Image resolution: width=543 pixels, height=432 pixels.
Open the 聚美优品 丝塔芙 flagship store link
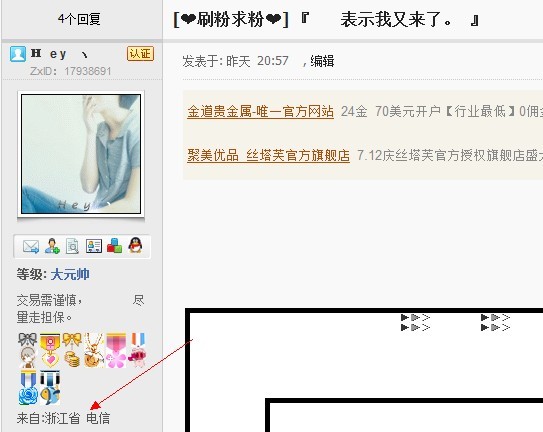pos(268,156)
